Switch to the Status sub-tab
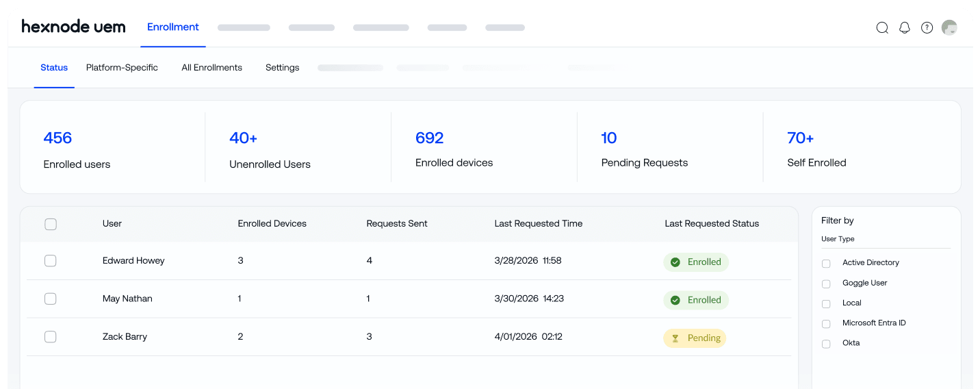The height and width of the screenshot is (389, 980). click(54, 68)
